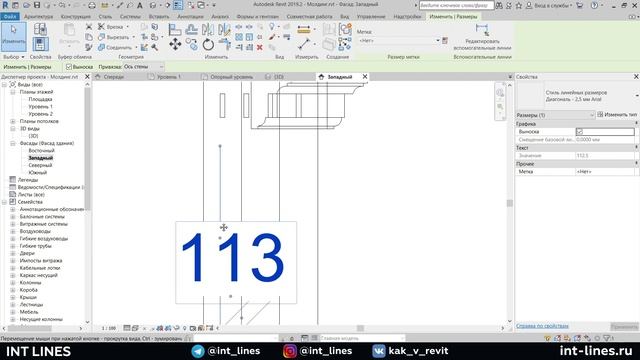
Task: Click the label parameter icon beside Метка dropdown
Action: click(445, 40)
